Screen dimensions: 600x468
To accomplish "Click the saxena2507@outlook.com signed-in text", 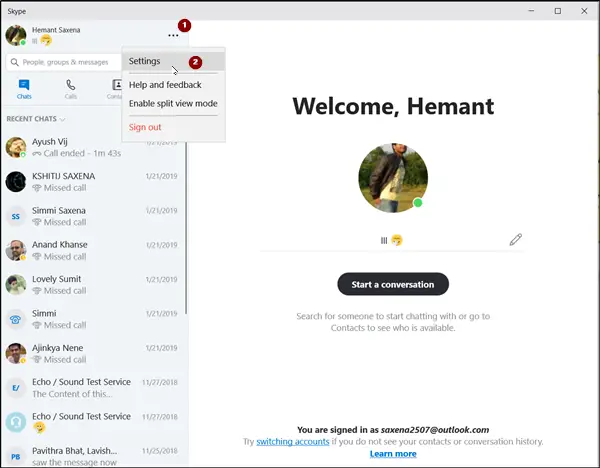I will point(435,430).
